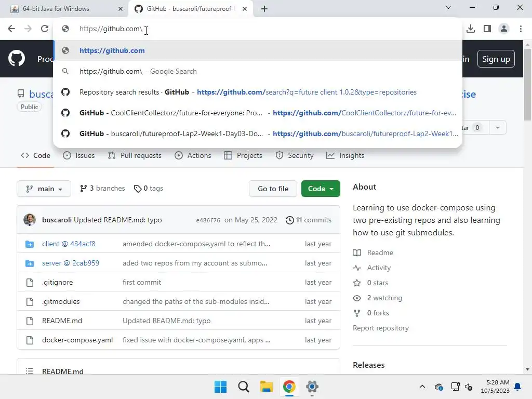
Task: Open the Security tab
Action: [295, 155]
